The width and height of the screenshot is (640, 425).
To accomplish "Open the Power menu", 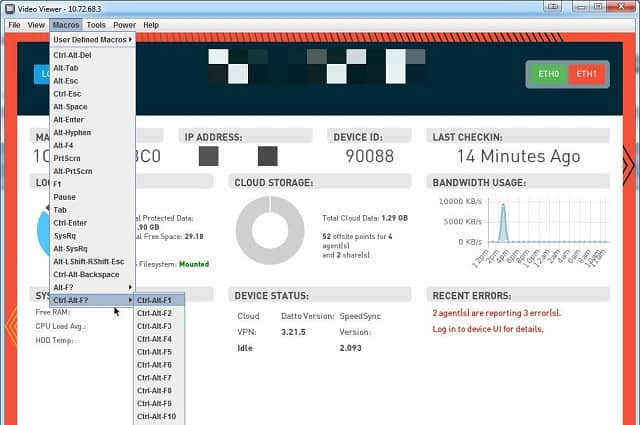I will [124, 25].
